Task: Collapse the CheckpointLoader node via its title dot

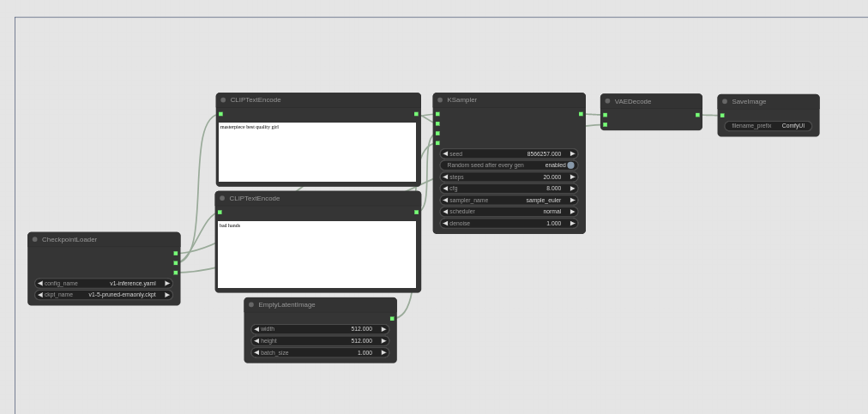Action: (x=35, y=239)
